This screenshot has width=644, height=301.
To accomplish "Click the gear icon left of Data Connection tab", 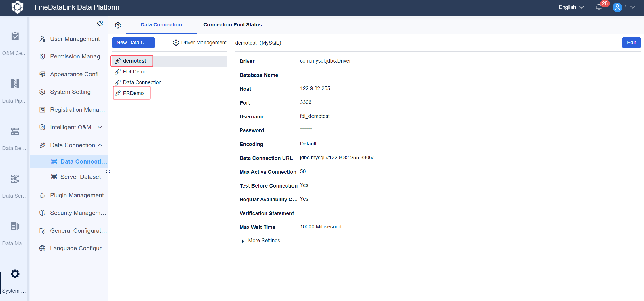I will tap(118, 25).
